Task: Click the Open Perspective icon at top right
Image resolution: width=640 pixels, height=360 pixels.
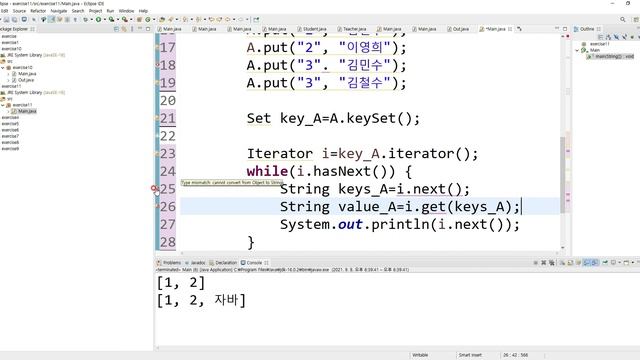Action: pyautogui.click(x=636, y=19)
